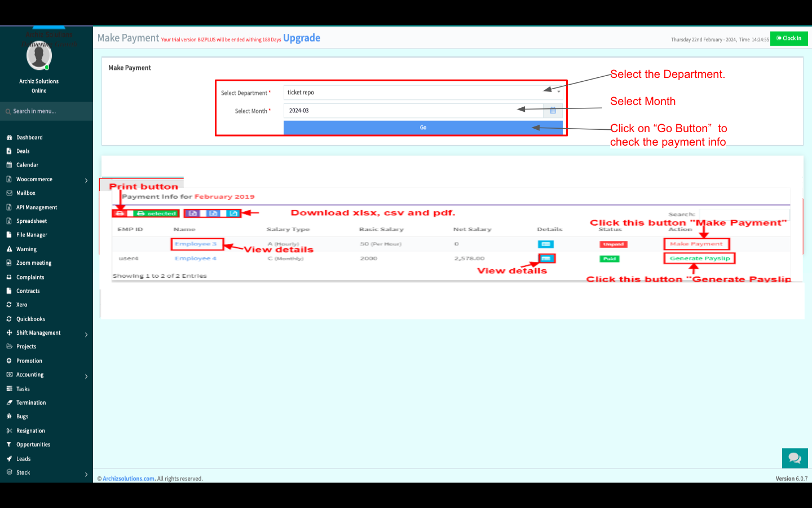Click the user profile avatar
This screenshot has height=508, width=812.
(39, 56)
